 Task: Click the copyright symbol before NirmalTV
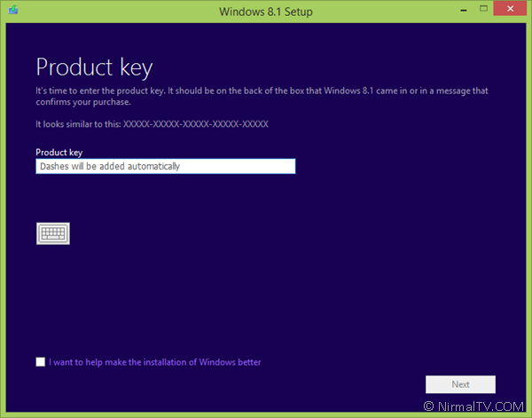point(428,406)
